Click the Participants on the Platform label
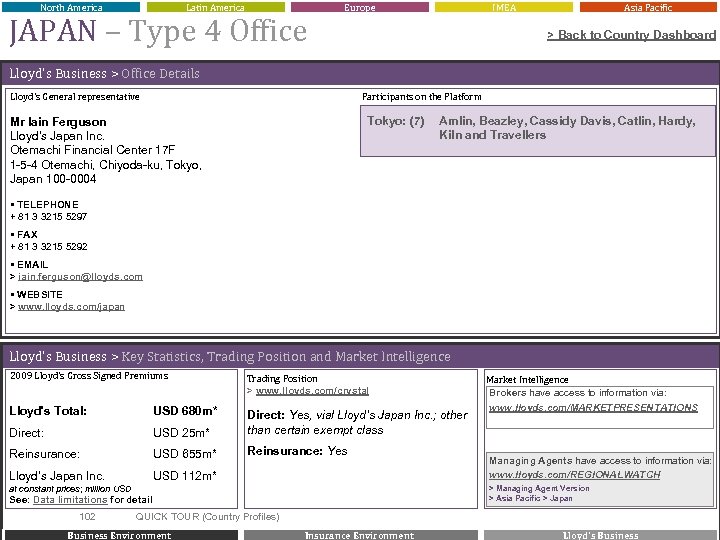Viewport: 720px width, 540px height. [x=422, y=96]
